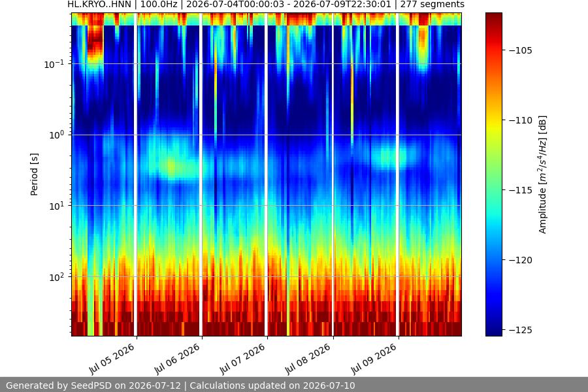Click the 10¹ period tick label
Screen dimensions: 588x392
[56, 206]
